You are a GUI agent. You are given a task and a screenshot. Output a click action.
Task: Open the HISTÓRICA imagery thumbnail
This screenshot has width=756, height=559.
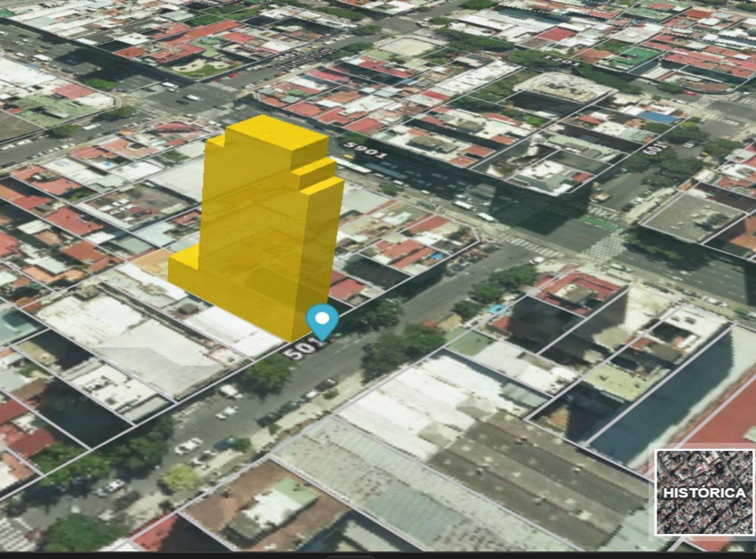[x=705, y=492]
